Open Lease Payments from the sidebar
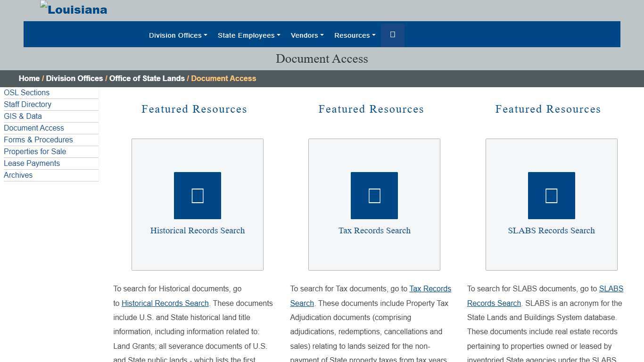The image size is (644, 362). (x=32, y=163)
